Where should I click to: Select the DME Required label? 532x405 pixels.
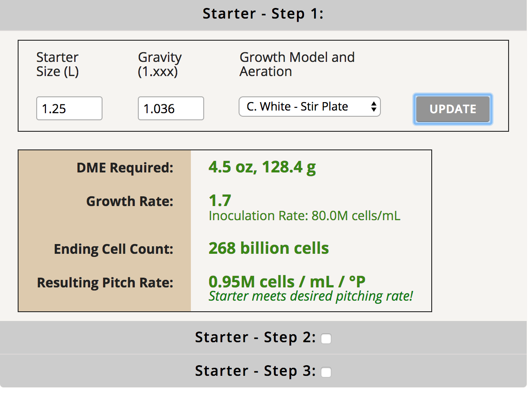click(x=125, y=168)
